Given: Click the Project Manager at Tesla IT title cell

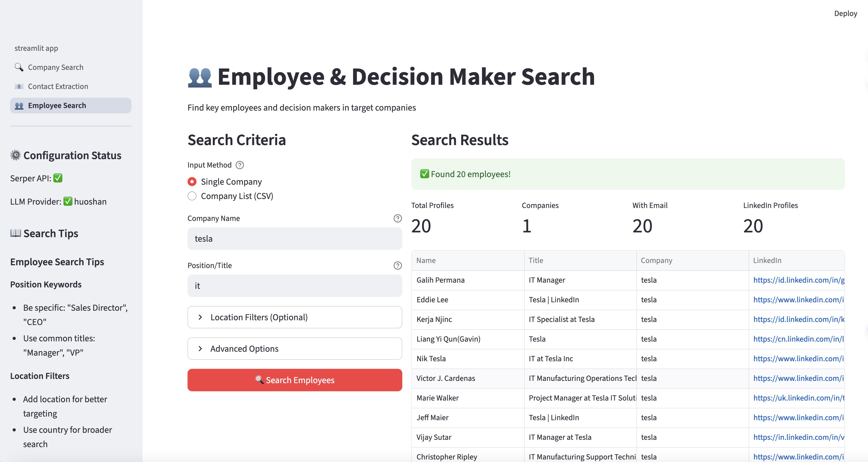Looking at the screenshot, I should [580, 398].
